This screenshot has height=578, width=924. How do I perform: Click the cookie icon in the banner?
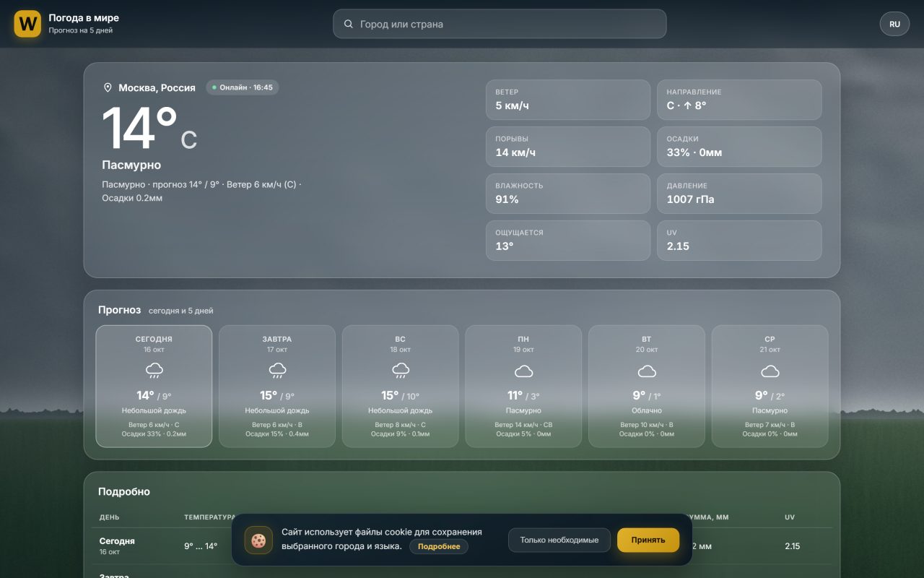pos(258,540)
